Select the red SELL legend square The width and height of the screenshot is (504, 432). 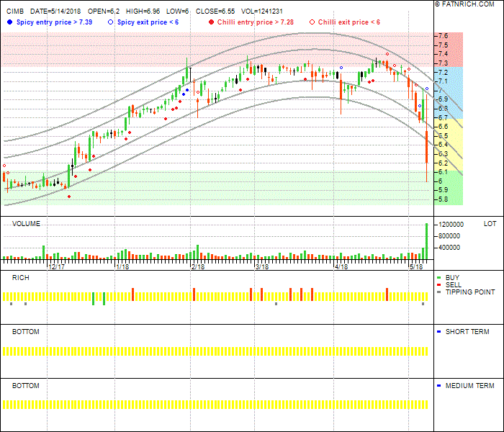pyautogui.click(x=438, y=285)
